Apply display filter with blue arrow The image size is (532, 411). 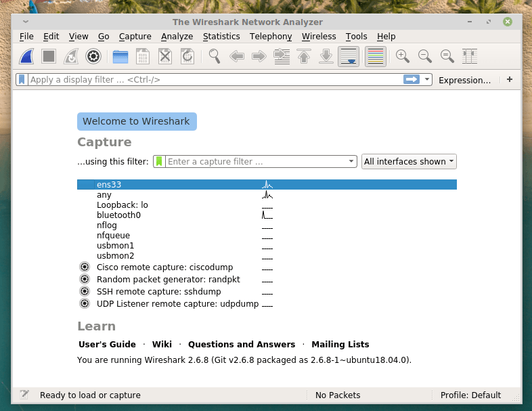(x=412, y=79)
